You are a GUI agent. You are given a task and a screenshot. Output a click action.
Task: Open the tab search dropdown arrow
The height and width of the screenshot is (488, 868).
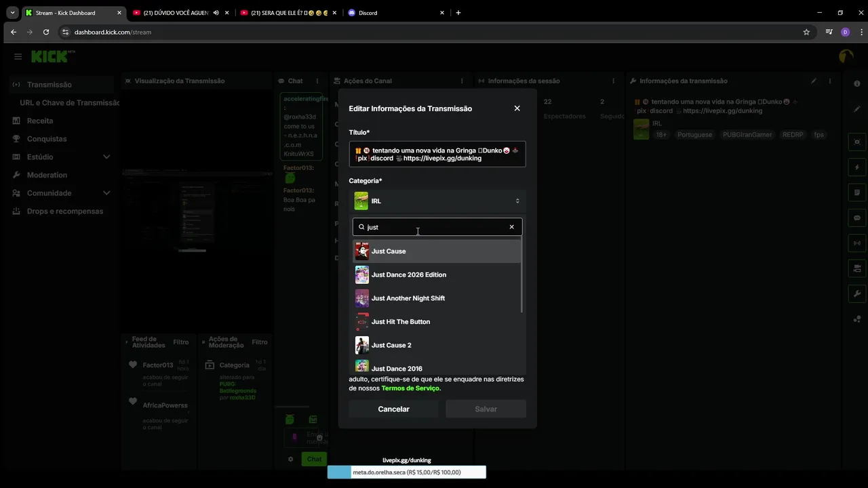[x=12, y=13]
